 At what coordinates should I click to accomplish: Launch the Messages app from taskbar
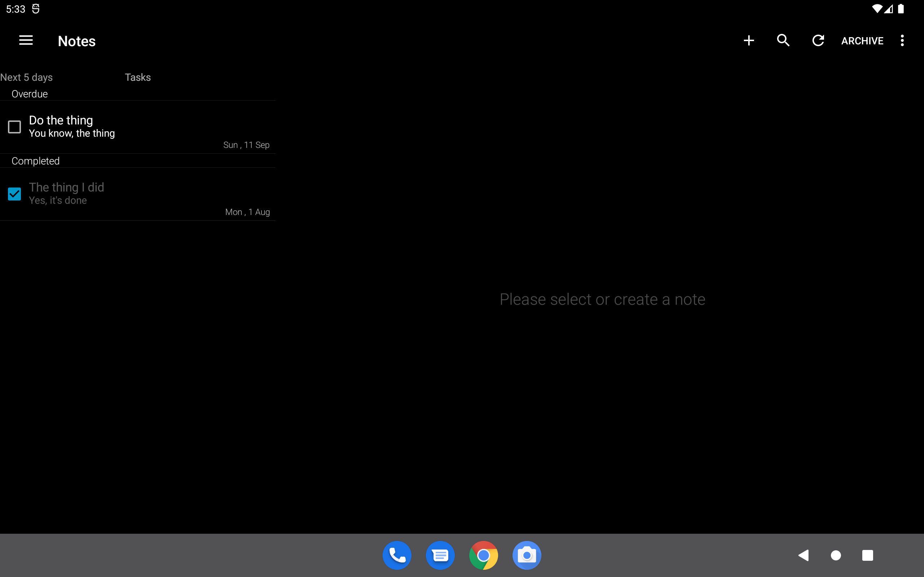click(x=440, y=555)
